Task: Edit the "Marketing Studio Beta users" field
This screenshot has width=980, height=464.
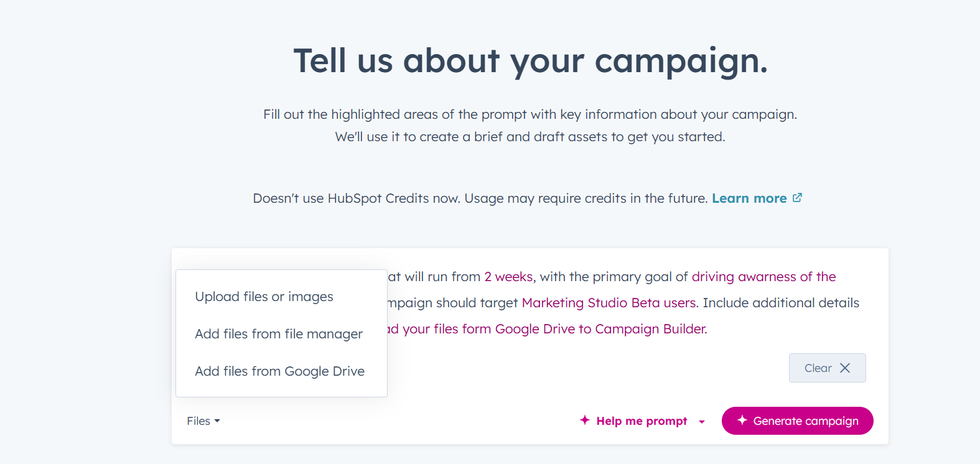Action: click(x=609, y=303)
